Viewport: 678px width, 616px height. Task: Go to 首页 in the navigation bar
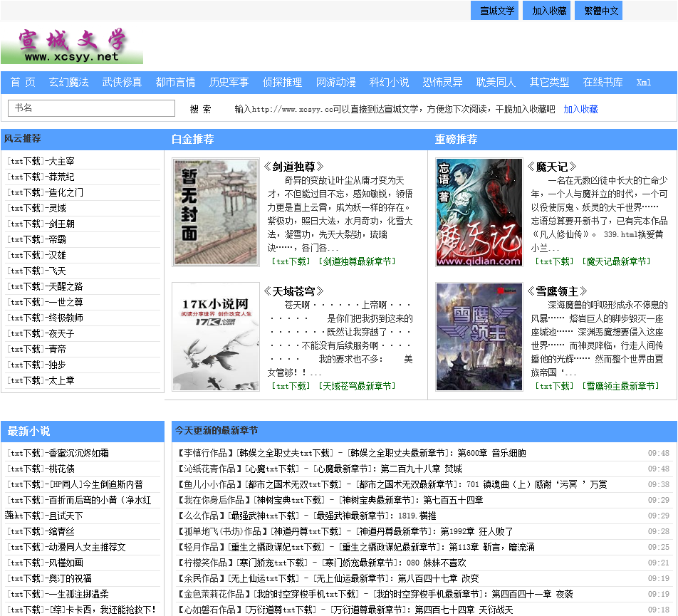23,82
